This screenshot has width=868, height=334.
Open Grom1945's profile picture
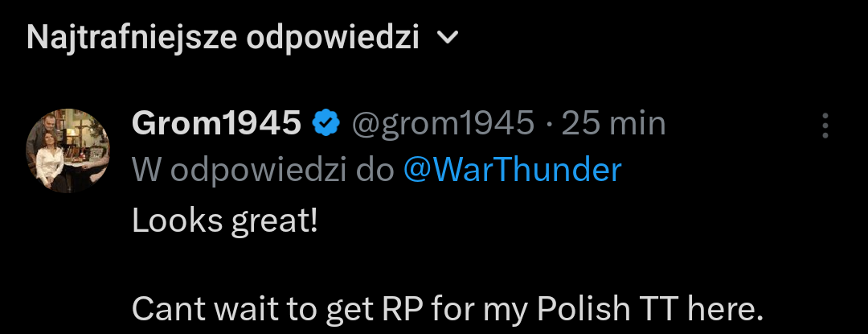pyautogui.click(x=68, y=150)
